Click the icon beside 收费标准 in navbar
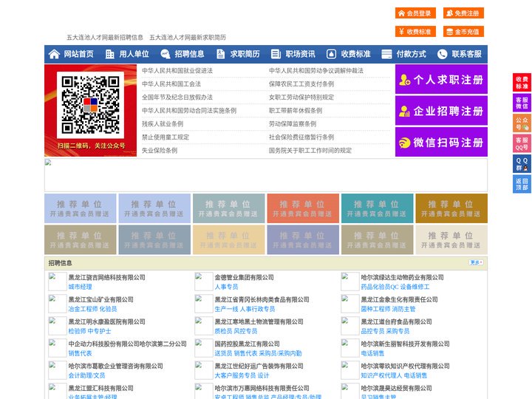The height and width of the screenshot is (399, 532). click(x=331, y=54)
